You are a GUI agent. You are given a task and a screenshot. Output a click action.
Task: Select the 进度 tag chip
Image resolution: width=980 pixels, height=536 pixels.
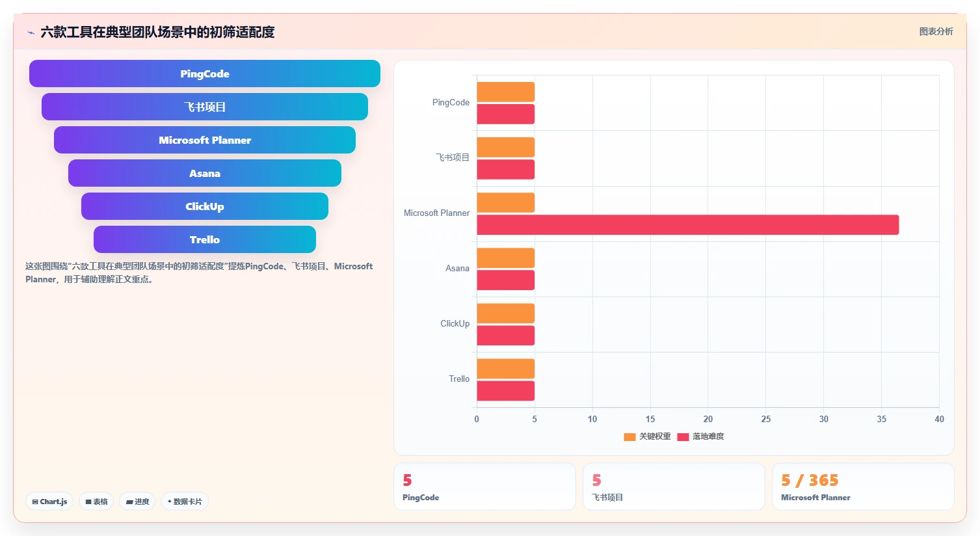[137, 502]
